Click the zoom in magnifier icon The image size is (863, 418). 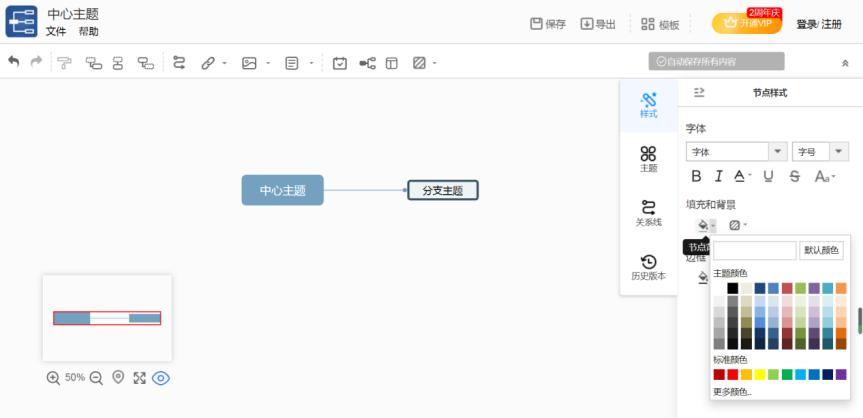coord(53,378)
